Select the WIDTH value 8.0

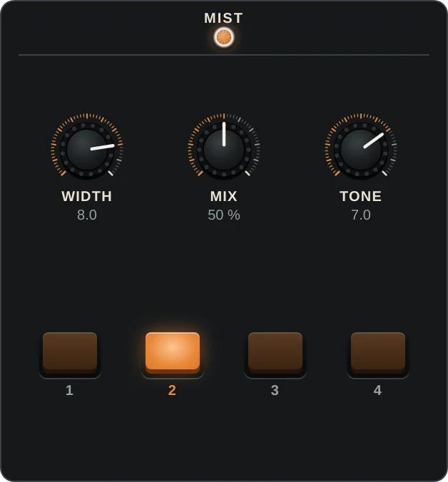[87, 215]
